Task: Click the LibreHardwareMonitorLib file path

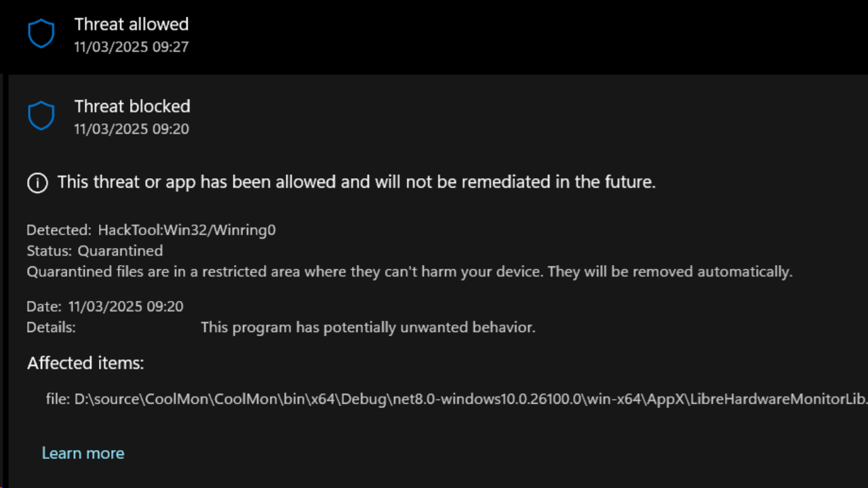Action: tap(471, 399)
